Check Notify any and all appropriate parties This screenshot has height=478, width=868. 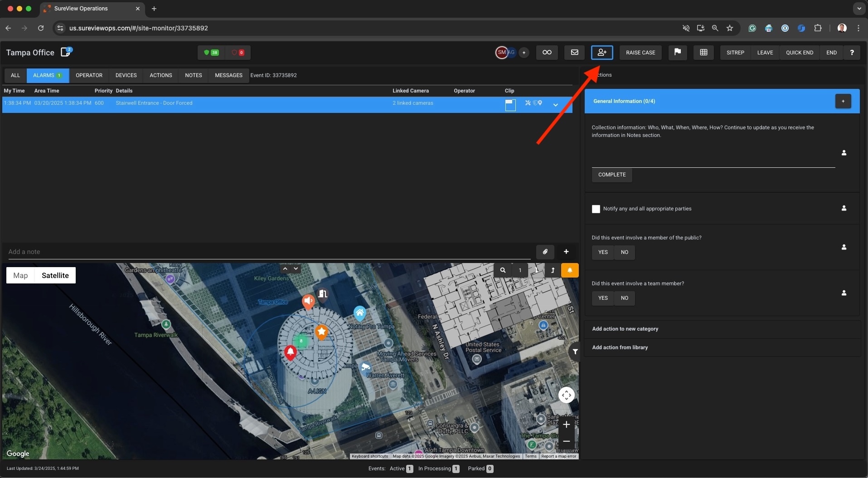coord(596,209)
